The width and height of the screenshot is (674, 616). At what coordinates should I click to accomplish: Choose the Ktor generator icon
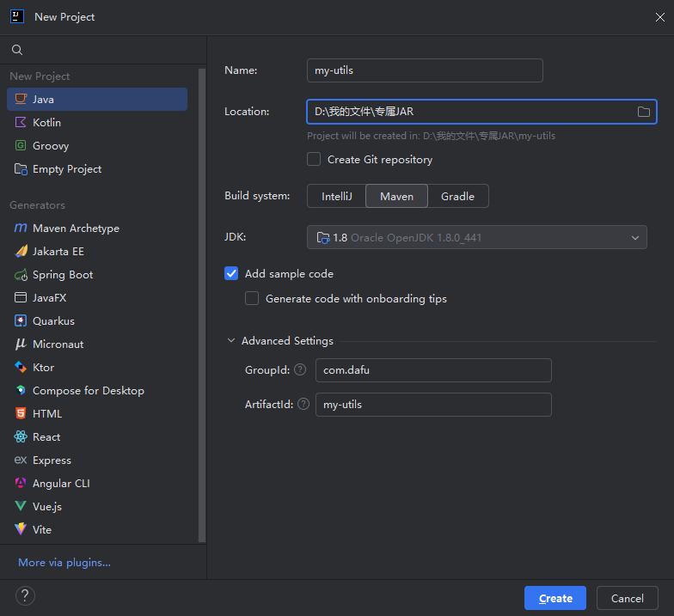tap(21, 368)
